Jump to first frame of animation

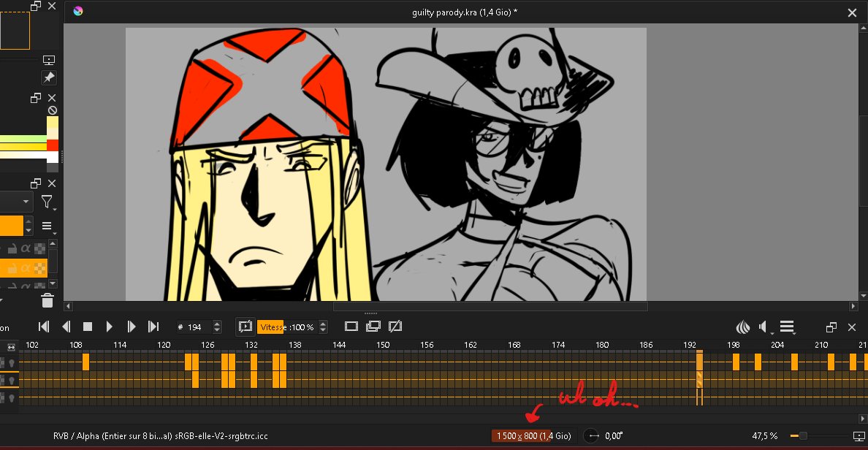pos(44,327)
